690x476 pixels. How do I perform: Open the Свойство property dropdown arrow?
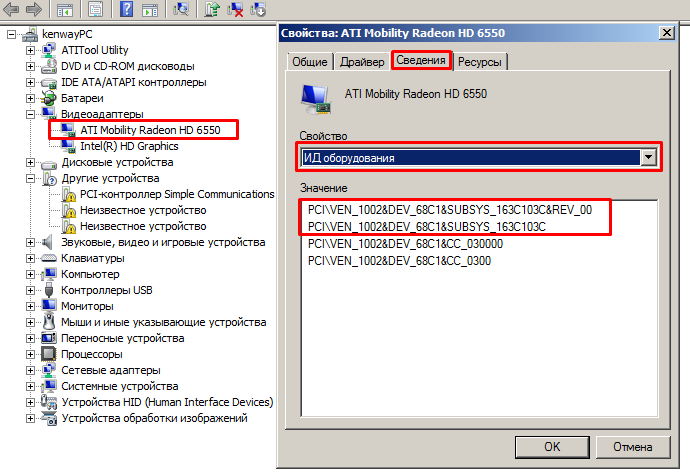tap(648, 157)
